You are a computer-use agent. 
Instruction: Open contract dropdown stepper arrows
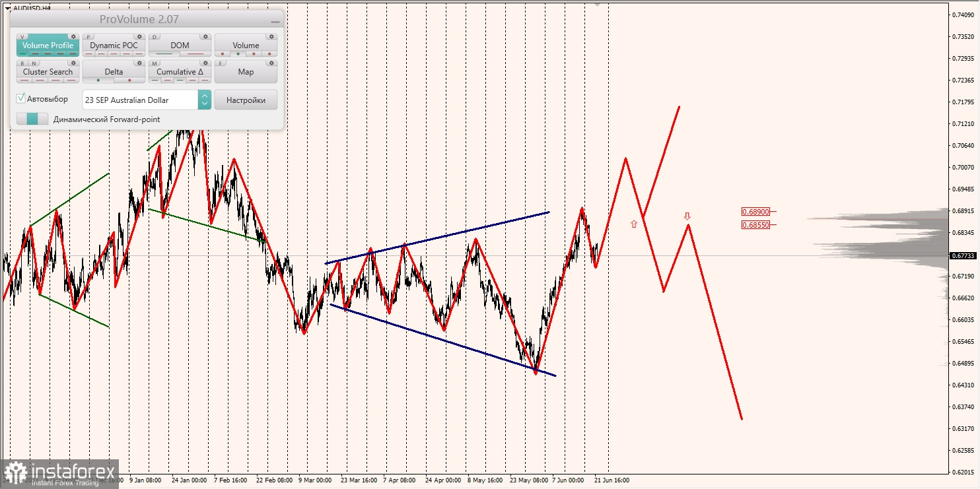click(x=205, y=100)
